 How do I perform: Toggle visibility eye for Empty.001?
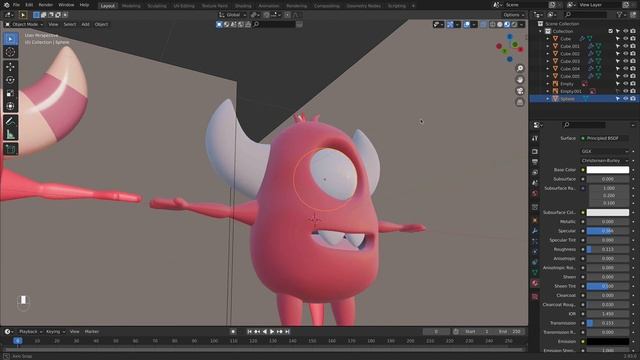pyautogui.click(x=625, y=91)
